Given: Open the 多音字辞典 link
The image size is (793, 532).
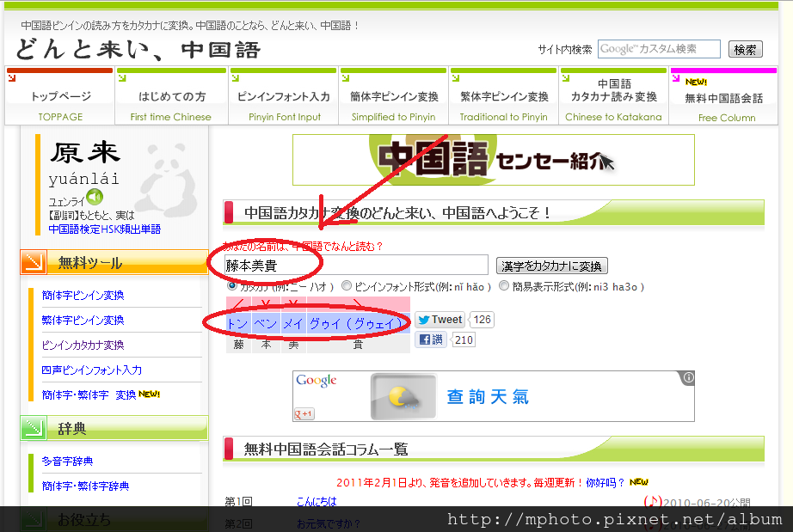Looking at the screenshot, I should (x=67, y=461).
